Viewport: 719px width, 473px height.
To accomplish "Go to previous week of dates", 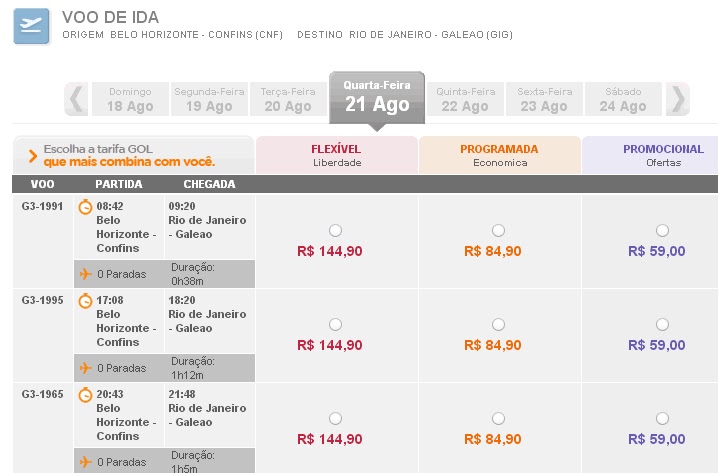I will (x=76, y=99).
